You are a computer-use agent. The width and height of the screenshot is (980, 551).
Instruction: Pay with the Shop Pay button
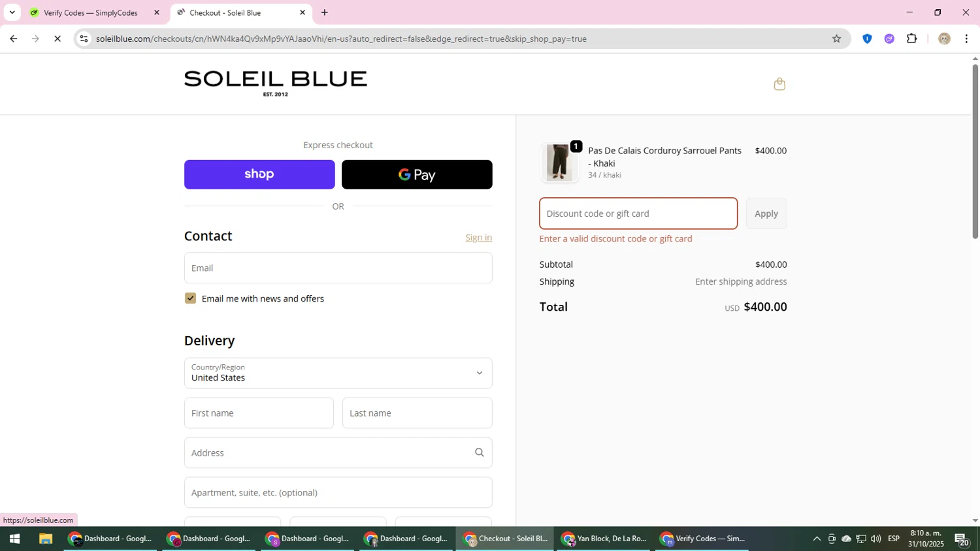pyautogui.click(x=259, y=174)
